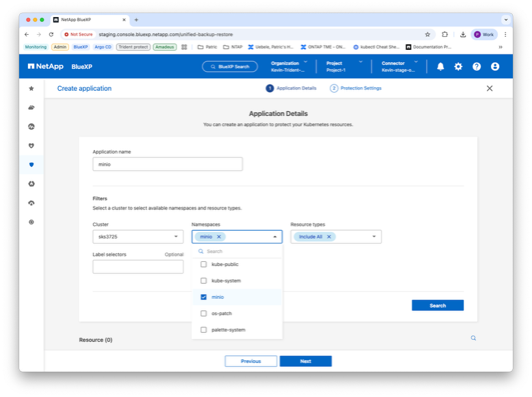Viewport: 532px width, 397px height.
Task: Open the health monitoring sidebar icon
Action: (31, 126)
